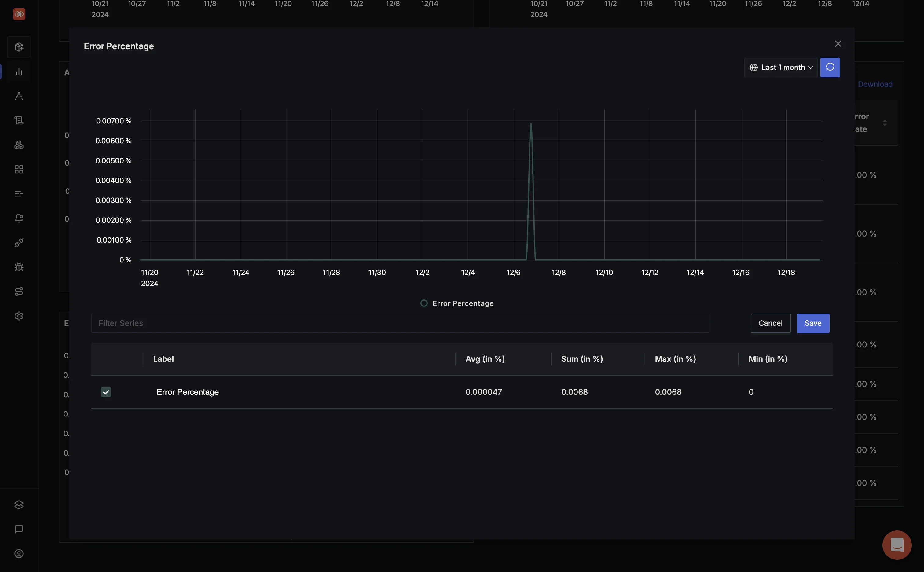This screenshot has height=572, width=924.
Task: Click the 12/18 x-axis label
Action: pyautogui.click(x=786, y=272)
